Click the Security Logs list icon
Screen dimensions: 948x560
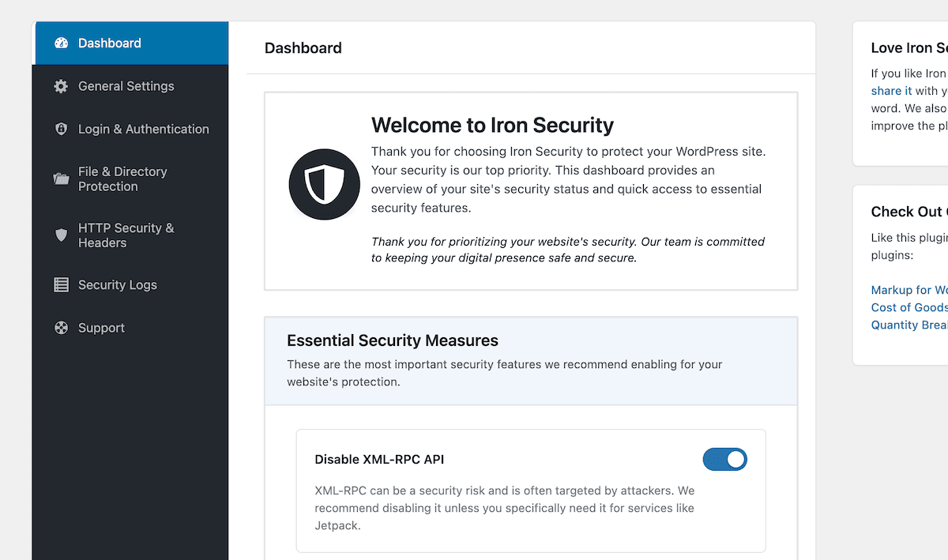coord(61,285)
